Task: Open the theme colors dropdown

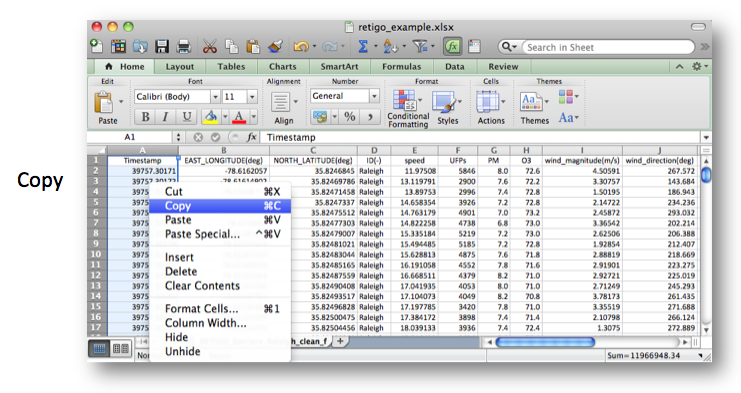Action: click(568, 97)
